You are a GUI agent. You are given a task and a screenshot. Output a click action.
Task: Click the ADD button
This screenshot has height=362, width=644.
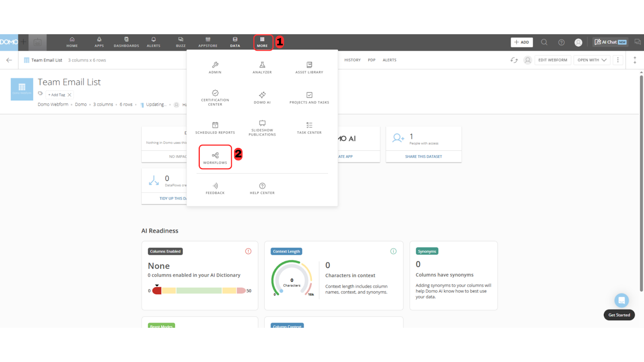(x=522, y=42)
